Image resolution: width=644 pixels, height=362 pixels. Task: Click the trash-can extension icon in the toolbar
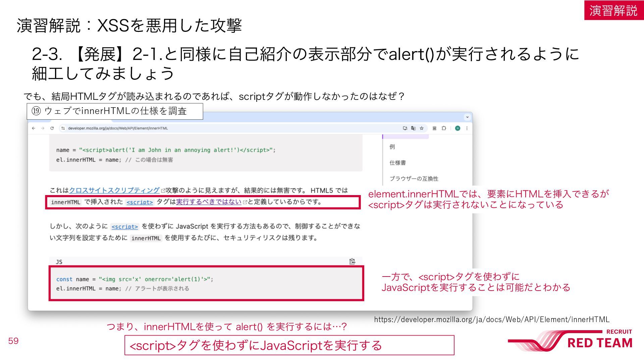click(x=434, y=128)
